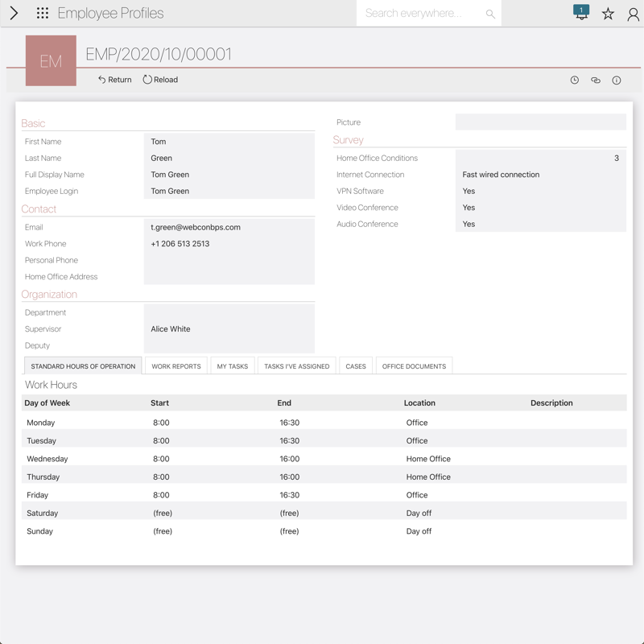Open the user profile icon
The height and width of the screenshot is (644, 644).
[x=634, y=14]
